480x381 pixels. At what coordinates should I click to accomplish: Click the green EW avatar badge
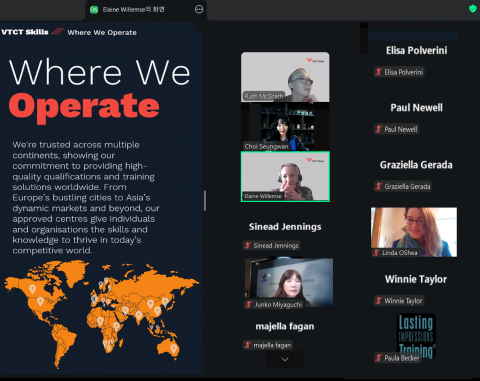[94, 10]
